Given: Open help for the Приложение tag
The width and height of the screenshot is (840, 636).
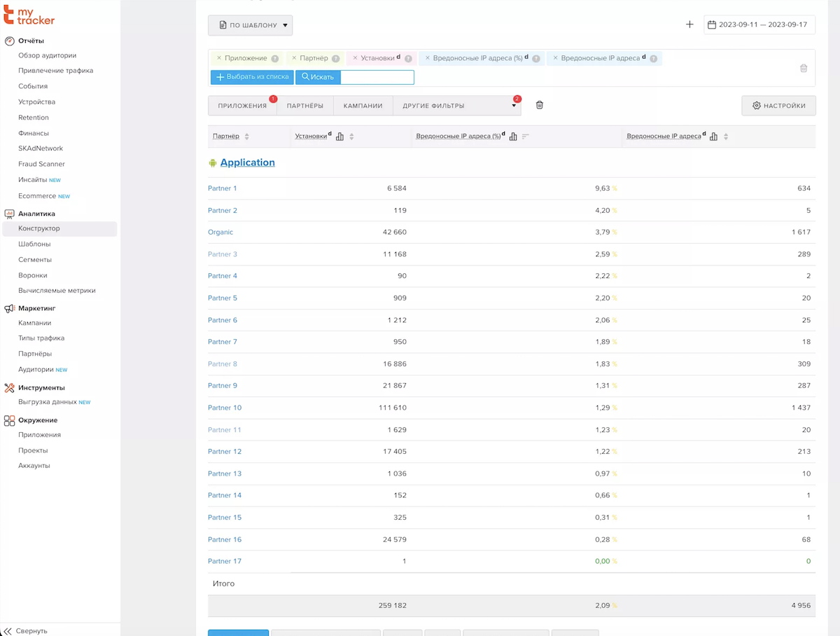Looking at the screenshot, I should point(275,59).
